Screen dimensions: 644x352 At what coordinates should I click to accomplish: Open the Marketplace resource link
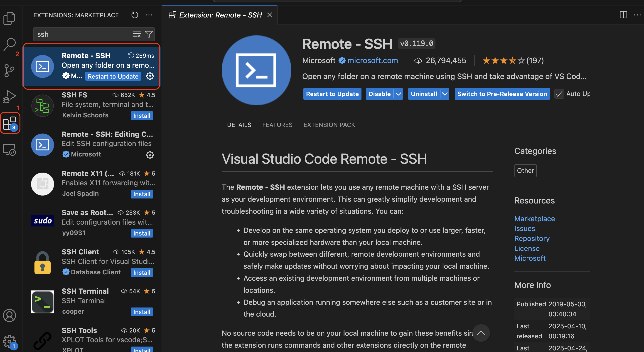click(534, 219)
